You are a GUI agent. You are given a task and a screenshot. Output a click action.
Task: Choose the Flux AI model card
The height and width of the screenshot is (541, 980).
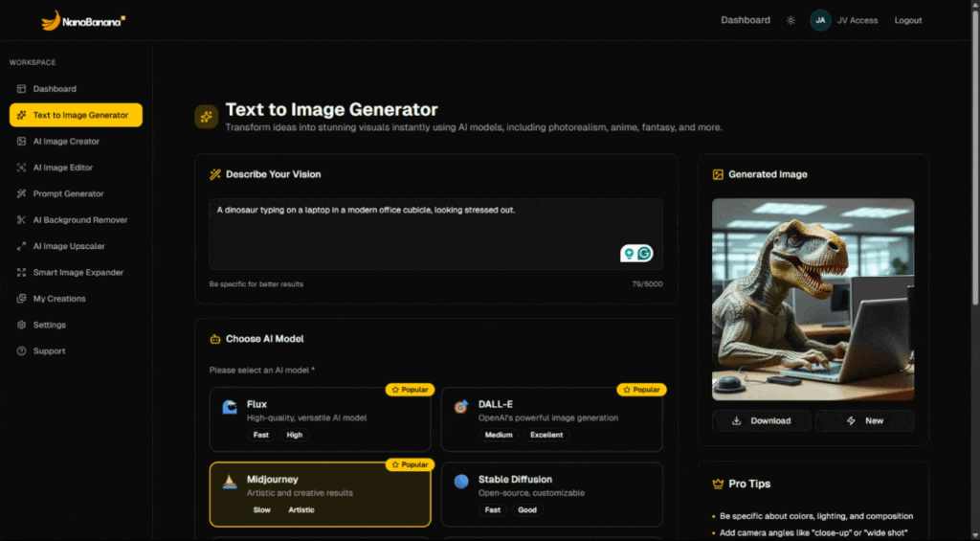(320, 419)
